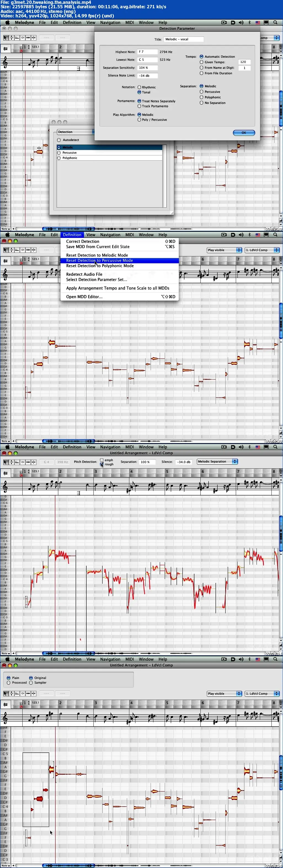Click the volume icon above the Detection Parameter dialog
The height and width of the screenshot is (868, 283).
[241, 23]
